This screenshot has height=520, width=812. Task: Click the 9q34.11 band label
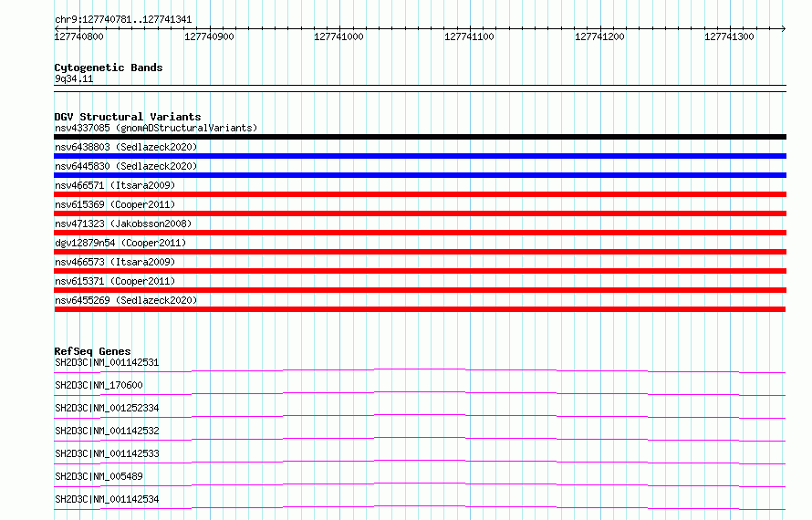click(x=74, y=78)
